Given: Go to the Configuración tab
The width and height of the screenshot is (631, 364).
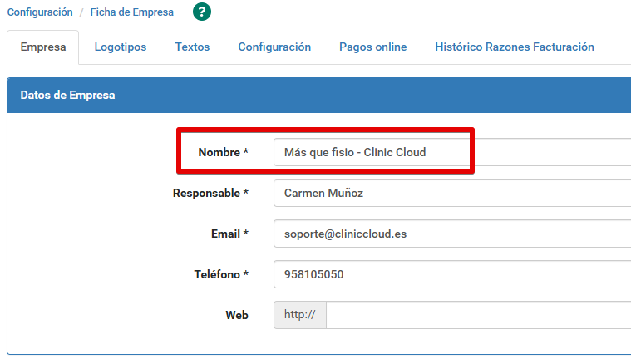Looking at the screenshot, I should (274, 47).
